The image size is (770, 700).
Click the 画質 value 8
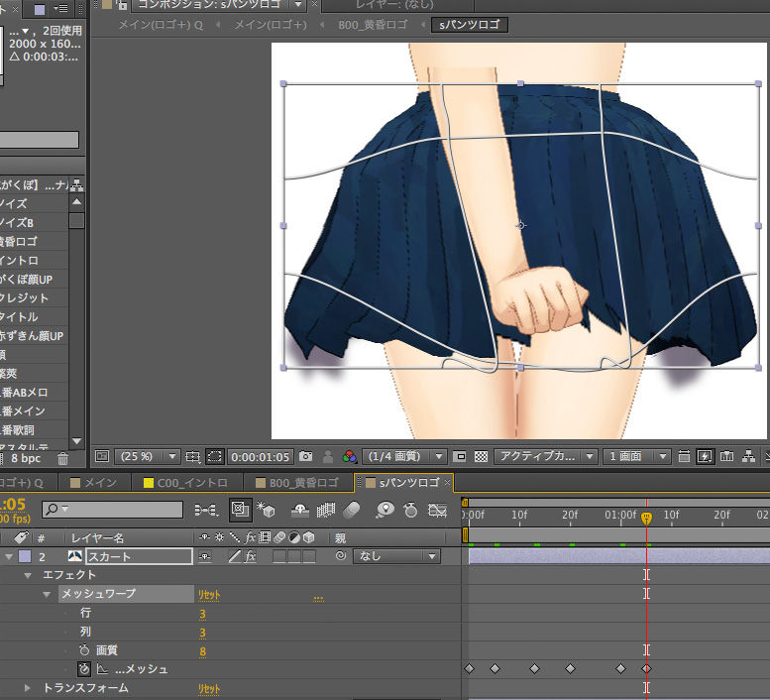pos(202,651)
